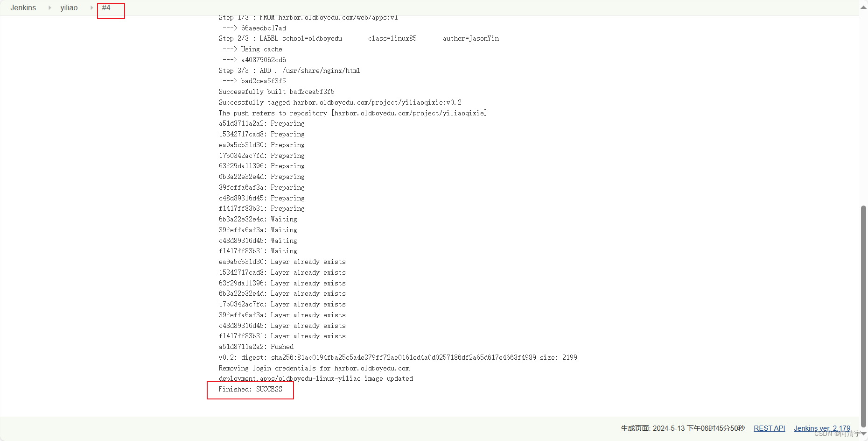
Task: Click 'c48d89316d45: Waiting' line
Action: point(258,241)
